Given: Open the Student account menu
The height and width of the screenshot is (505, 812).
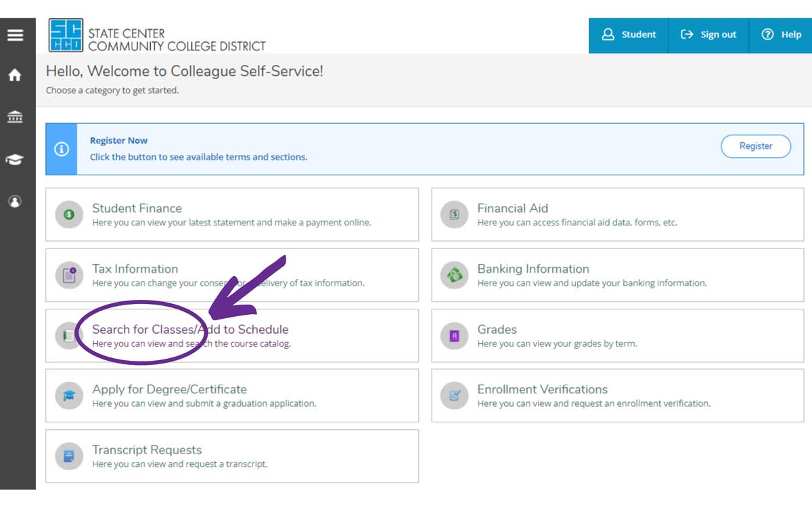Looking at the screenshot, I should [x=629, y=35].
